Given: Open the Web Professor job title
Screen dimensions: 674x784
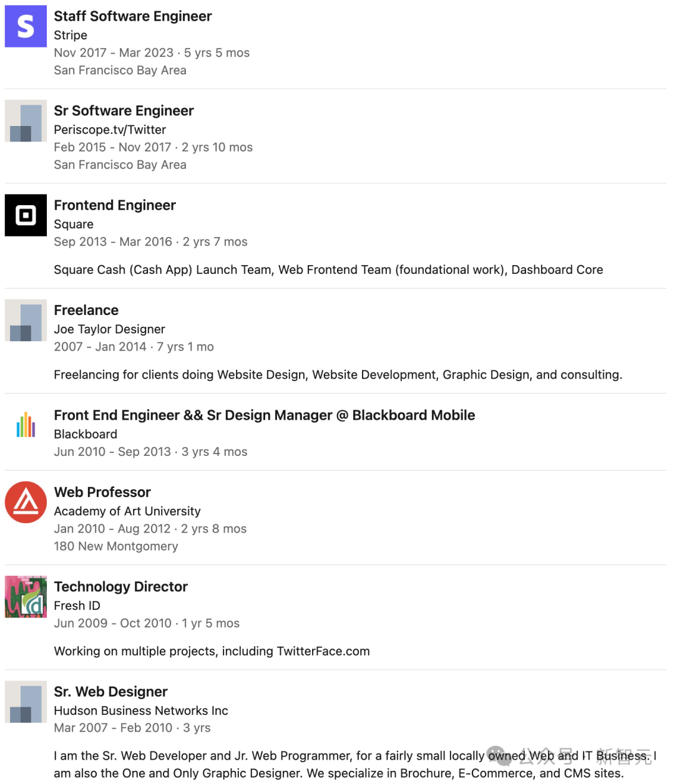Looking at the screenshot, I should (x=102, y=492).
